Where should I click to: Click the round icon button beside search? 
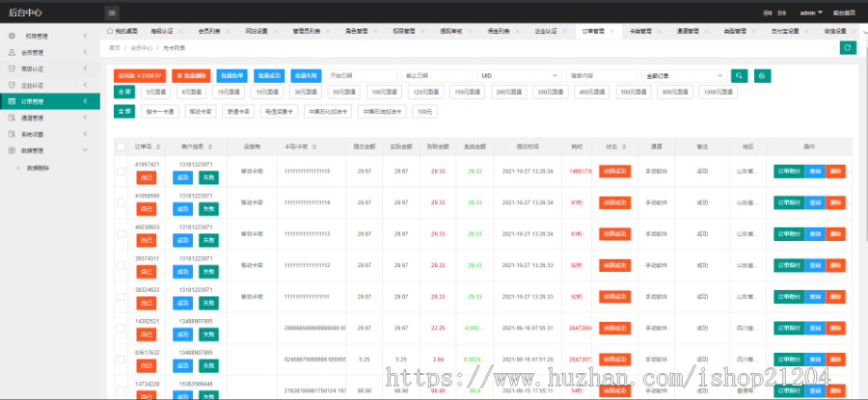(762, 75)
